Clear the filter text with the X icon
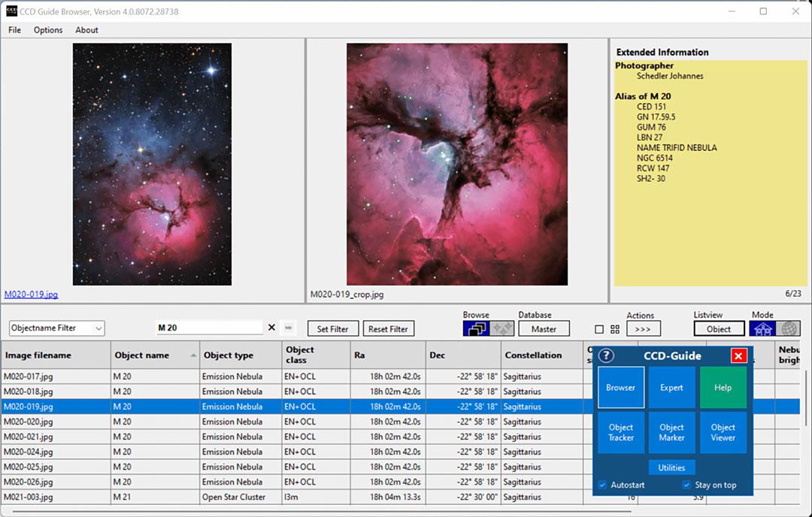The image size is (812, 517). [271, 328]
